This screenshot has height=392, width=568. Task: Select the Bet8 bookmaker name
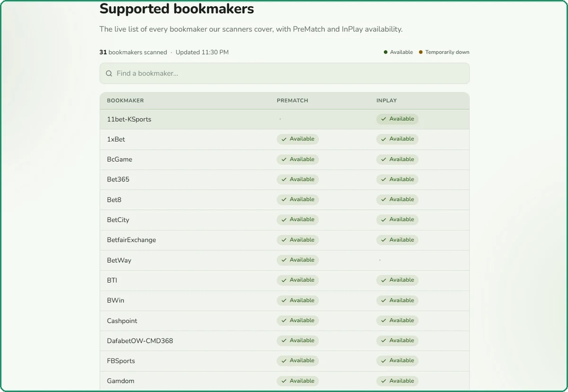(x=114, y=200)
